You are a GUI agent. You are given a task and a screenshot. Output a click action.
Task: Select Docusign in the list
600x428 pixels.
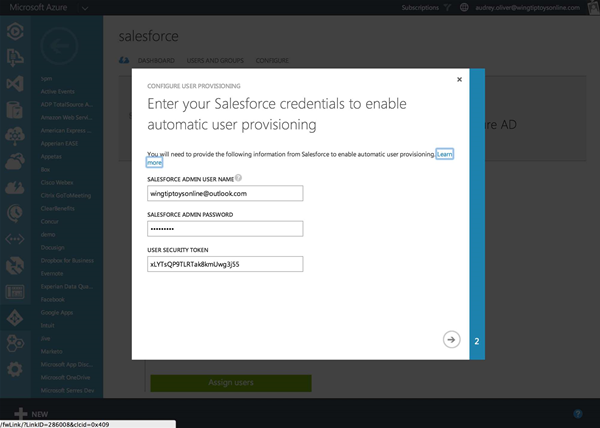52,247
